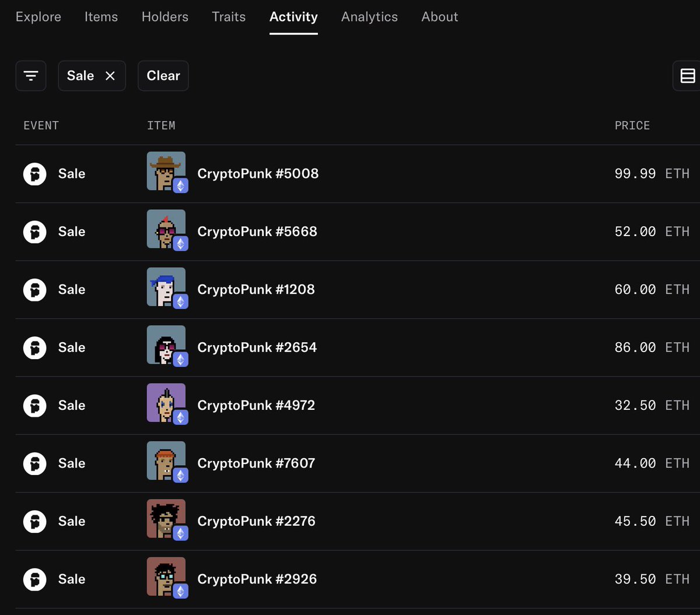Click the 39.50 ETH price
700x615 pixels.
tap(652, 579)
